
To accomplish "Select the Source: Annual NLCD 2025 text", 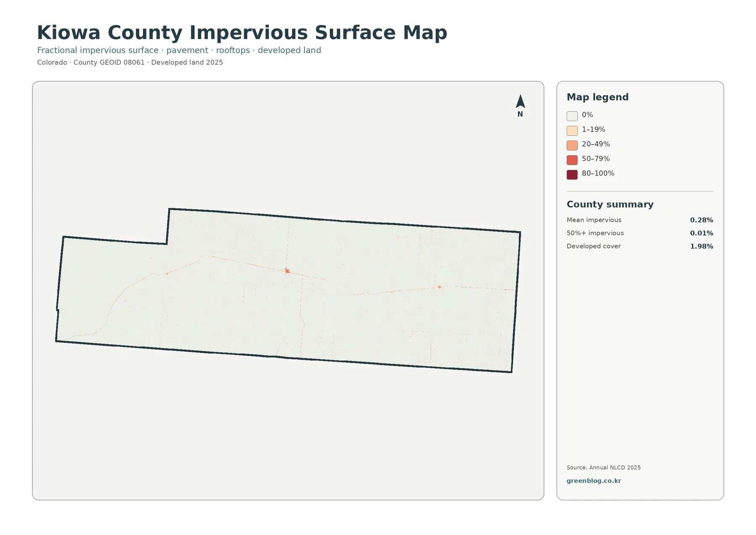I will (x=604, y=468).
